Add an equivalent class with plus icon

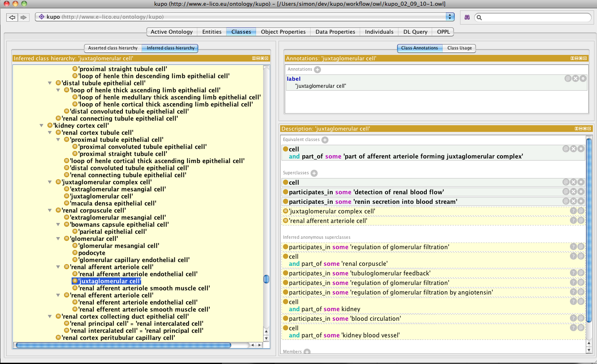pos(325,140)
